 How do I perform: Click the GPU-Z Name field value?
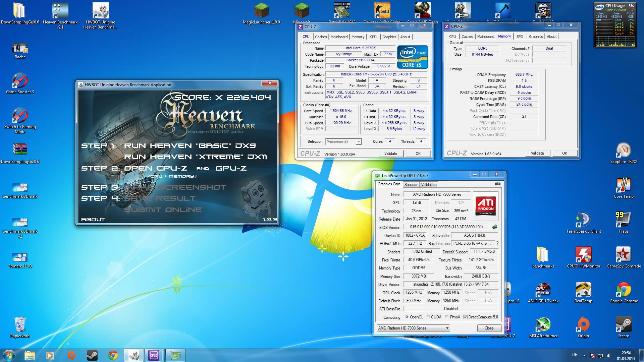point(437,194)
